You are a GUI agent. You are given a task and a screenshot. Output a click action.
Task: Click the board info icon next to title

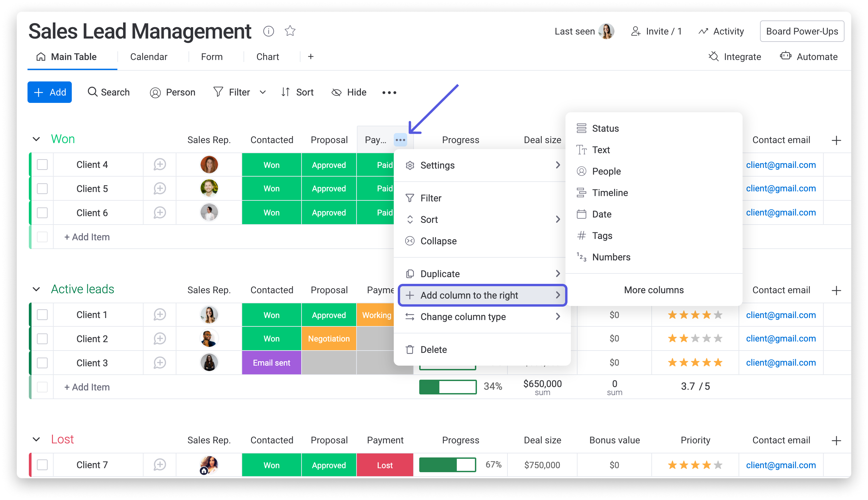[x=268, y=31]
